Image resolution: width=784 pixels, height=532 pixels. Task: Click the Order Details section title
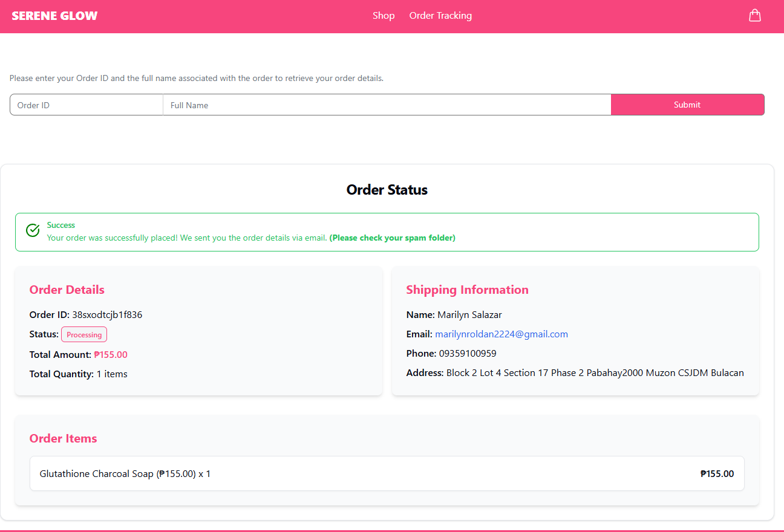click(67, 290)
